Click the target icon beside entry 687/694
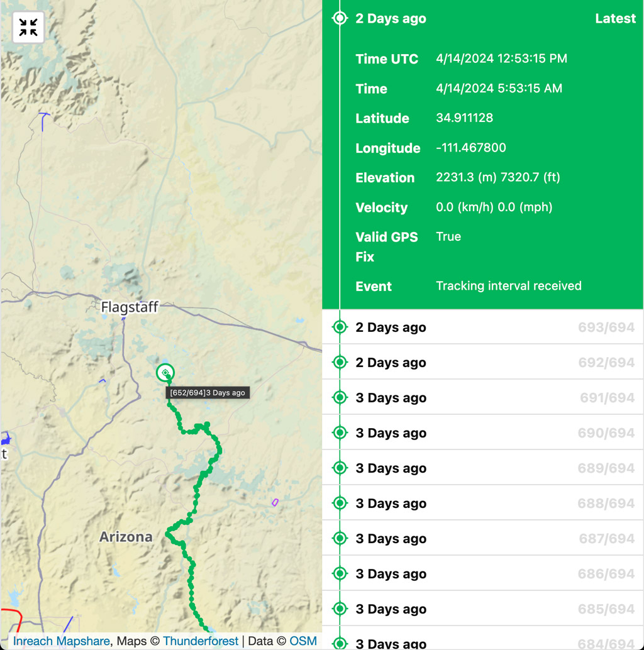644x650 pixels. [x=340, y=538]
